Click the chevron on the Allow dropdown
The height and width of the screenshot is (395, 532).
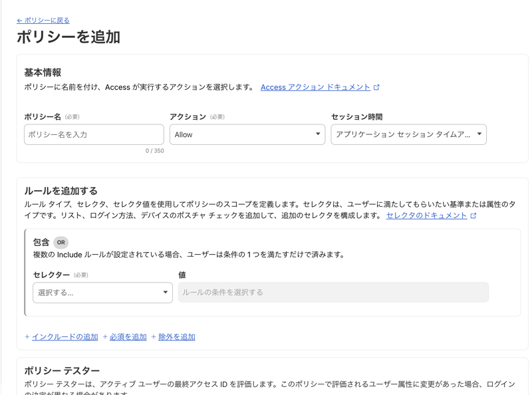point(319,134)
